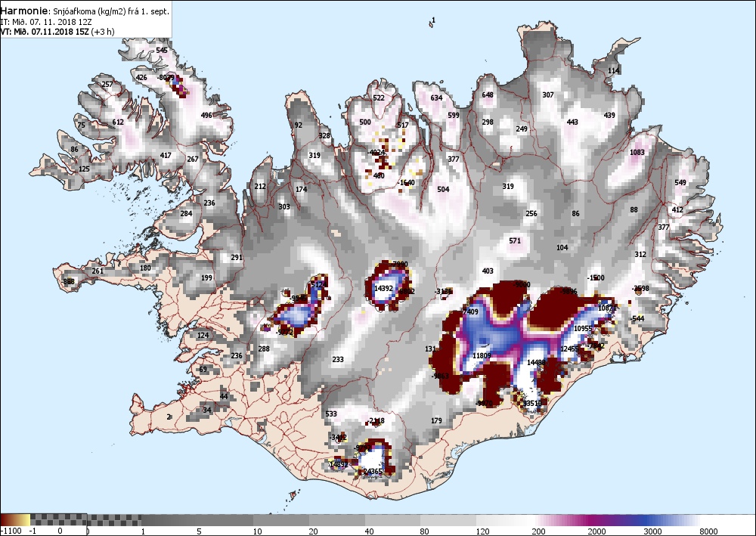
Task: Click the 522 value label
Action: point(379,98)
